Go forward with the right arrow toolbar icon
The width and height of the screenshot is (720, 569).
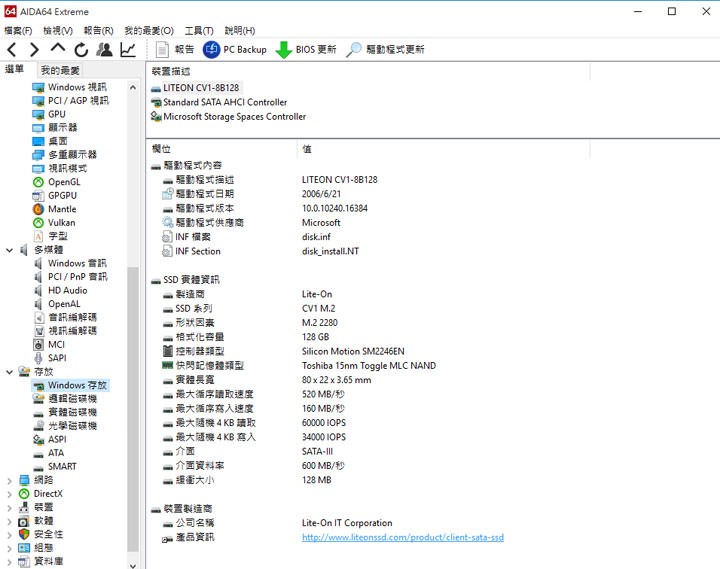pyautogui.click(x=34, y=50)
